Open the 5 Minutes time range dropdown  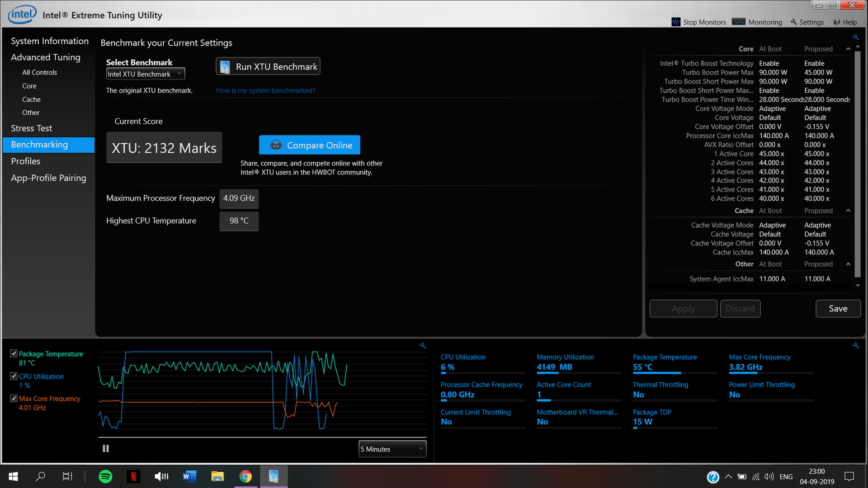392,449
